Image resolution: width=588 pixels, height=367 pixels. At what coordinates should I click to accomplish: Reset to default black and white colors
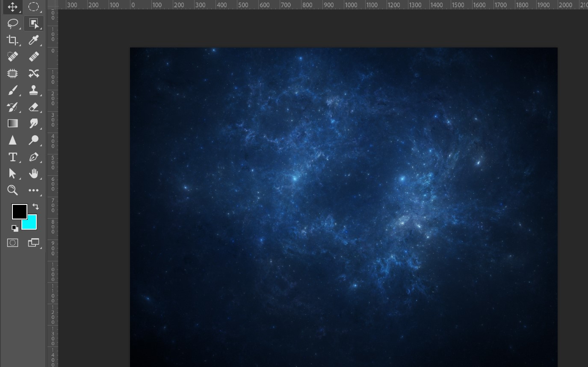coord(15,228)
